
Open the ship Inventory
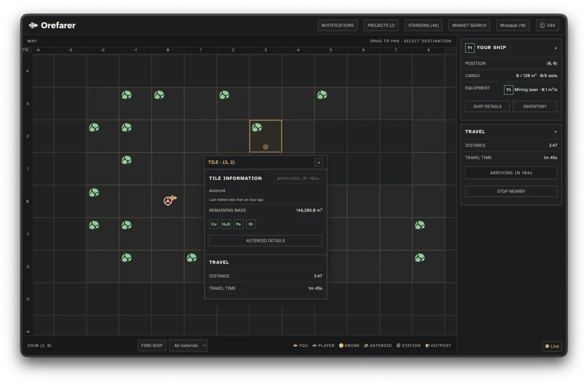tap(535, 106)
